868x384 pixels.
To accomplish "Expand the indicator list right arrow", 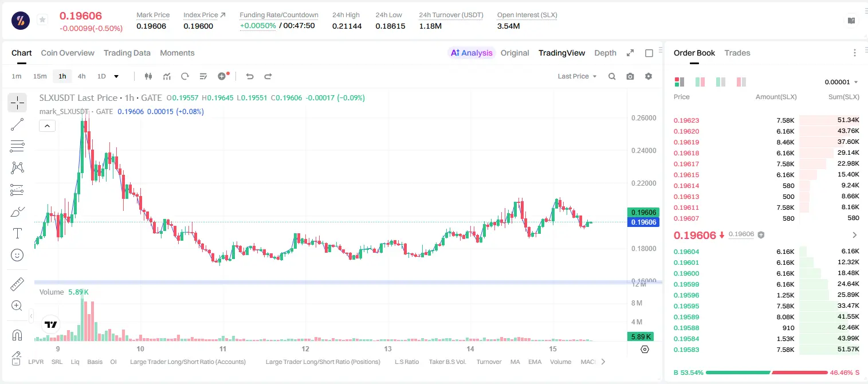I will click(x=603, y=362).
